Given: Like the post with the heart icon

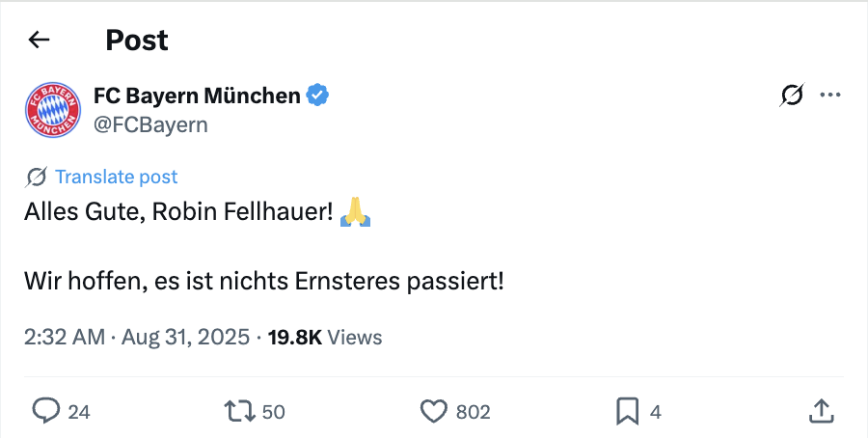Looking at the screenshot, I should [x=433, y=412].
